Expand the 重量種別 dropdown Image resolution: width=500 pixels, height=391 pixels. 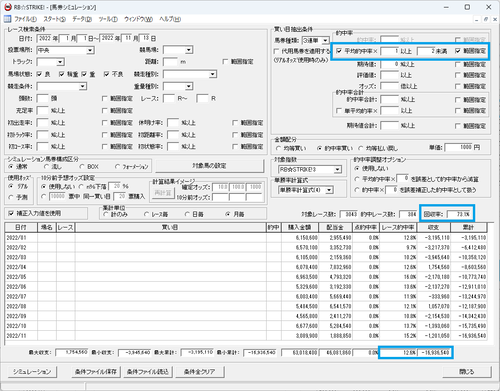point(189,87)
